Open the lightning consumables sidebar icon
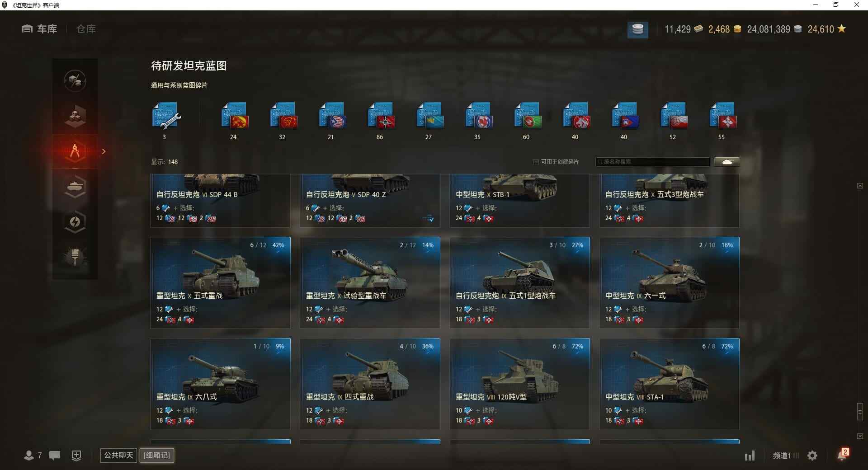The height and width of the screenshot is (470, 868). [75, 221]
